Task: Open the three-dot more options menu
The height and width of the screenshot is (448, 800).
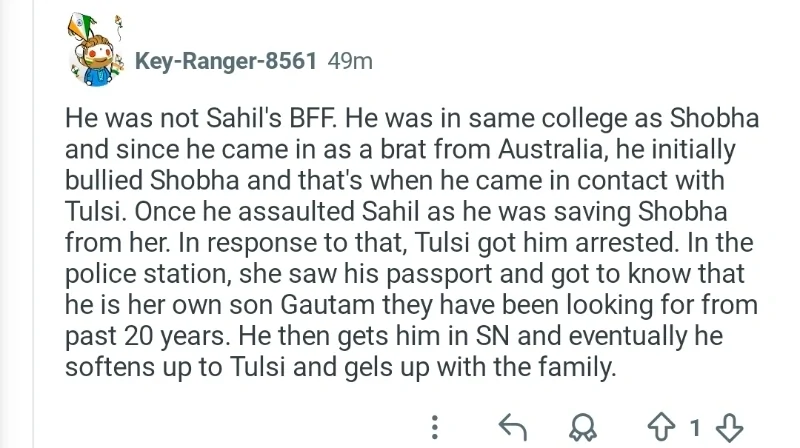Action: 435,428
